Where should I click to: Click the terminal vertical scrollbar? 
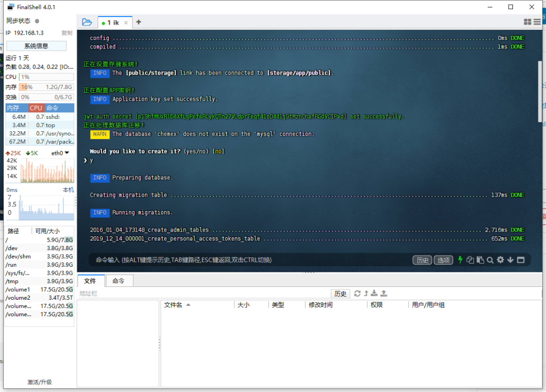[540, 92]
